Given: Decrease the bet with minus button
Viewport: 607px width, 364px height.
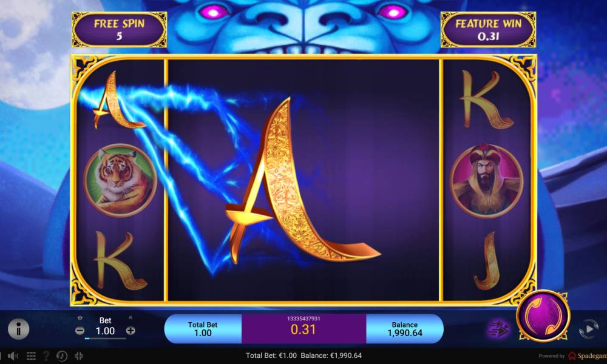Looking at the screenshot, I should coord(80,331).
